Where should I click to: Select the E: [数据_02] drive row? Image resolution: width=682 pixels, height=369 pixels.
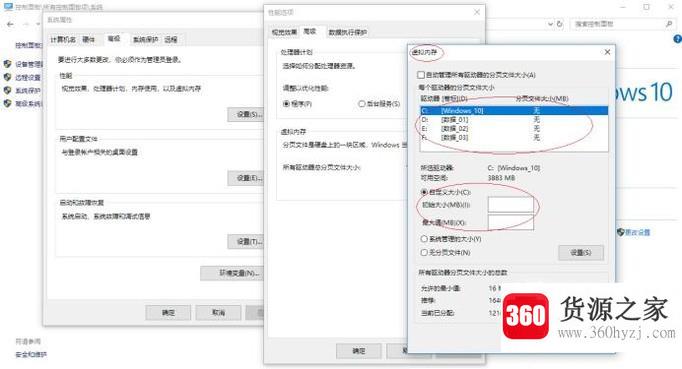pyautogui.click(x=514, y=128)
